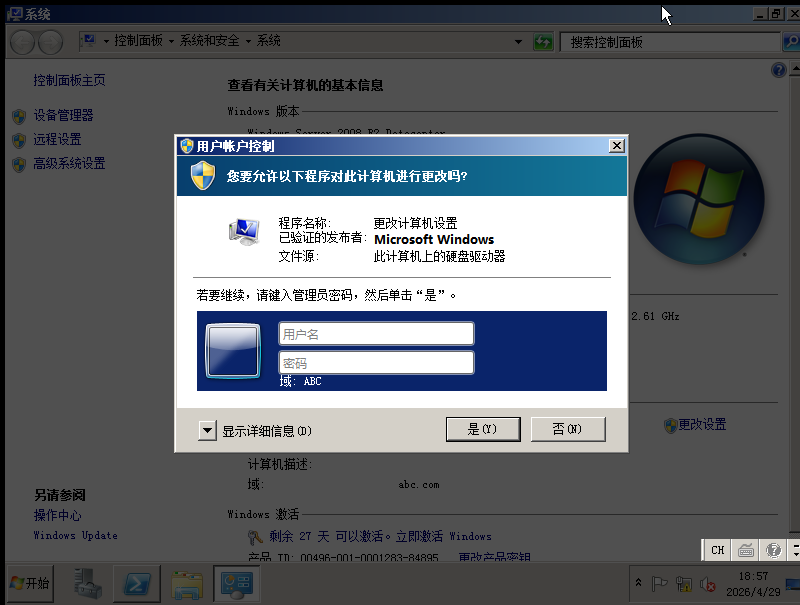This screenshot has width=800, height=605.
Task: Click the small shield in UAC title bar
Action: click(187, 146)
